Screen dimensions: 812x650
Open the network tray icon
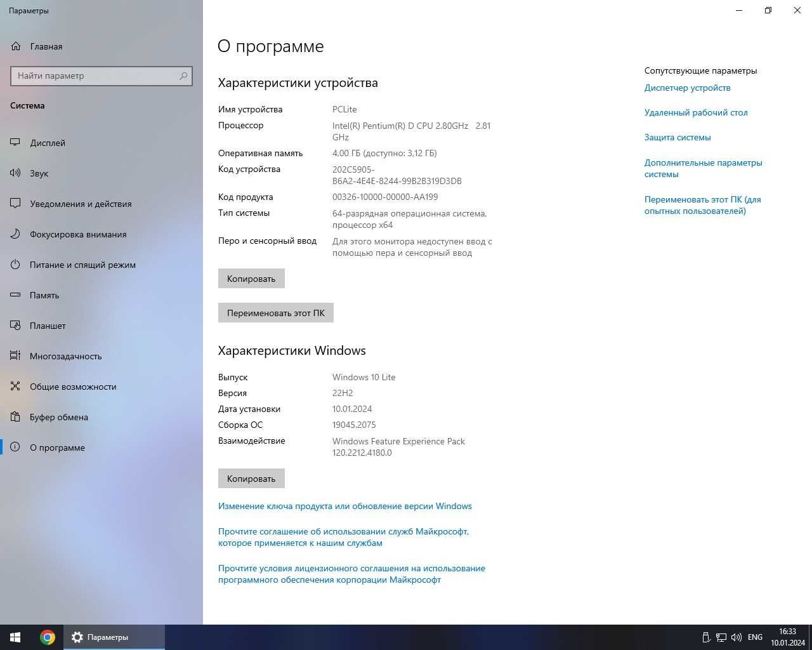[721, 637]
